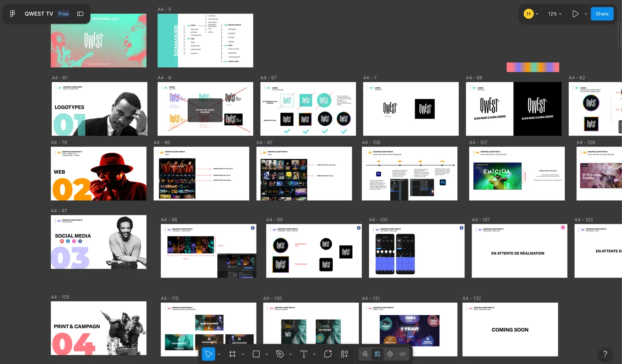The height and width of the screenshot is (364, 622).
Task: Click the frame label 'A4 - 62'
Action: pos(577,78)
